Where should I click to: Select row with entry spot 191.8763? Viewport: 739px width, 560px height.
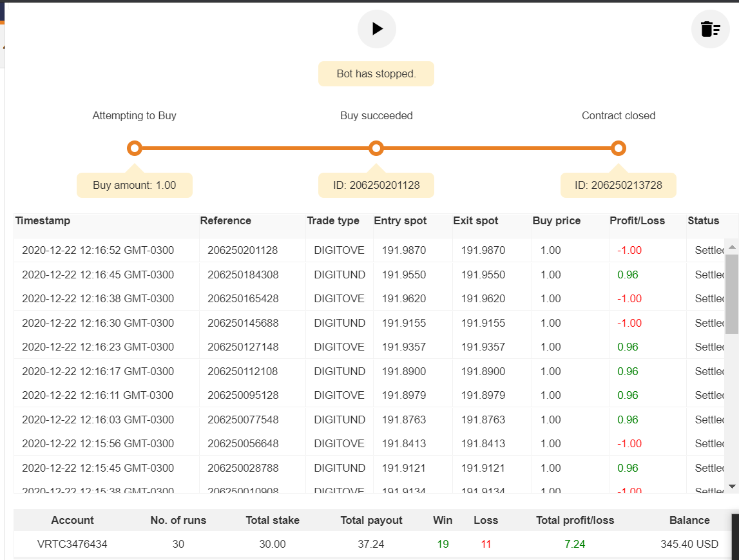pyautogui.click(x=370, y=420)
